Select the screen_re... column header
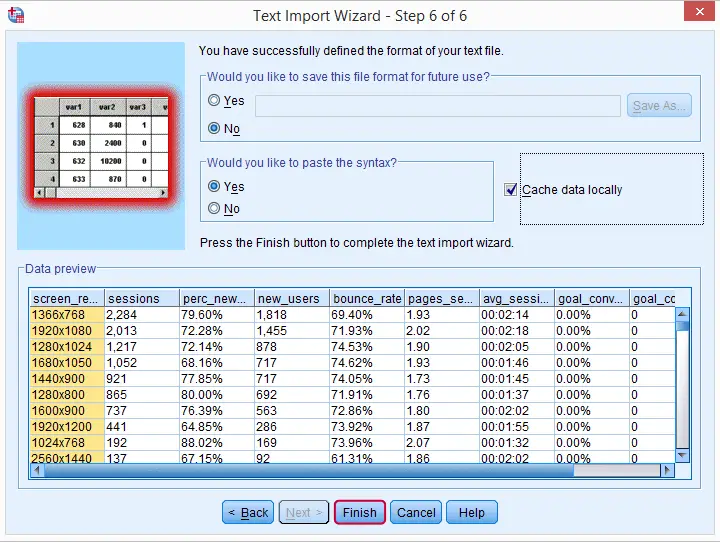Screen dimensions: 720x542 click(67, 299)
